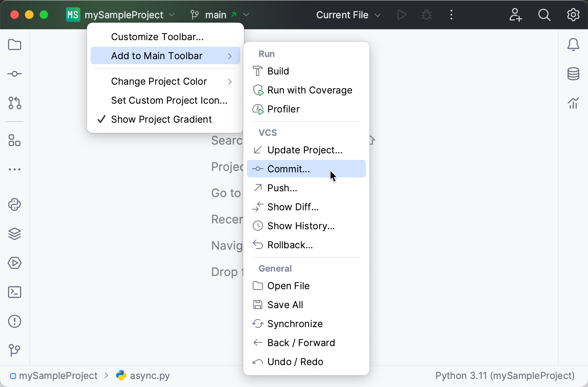The width and height of the screenshot is (588, 387).
Task: Open the Current File run configuration dropdown
Action: [x=347, y=15]
